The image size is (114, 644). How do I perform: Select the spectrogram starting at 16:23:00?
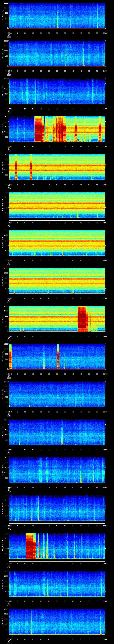57,54
